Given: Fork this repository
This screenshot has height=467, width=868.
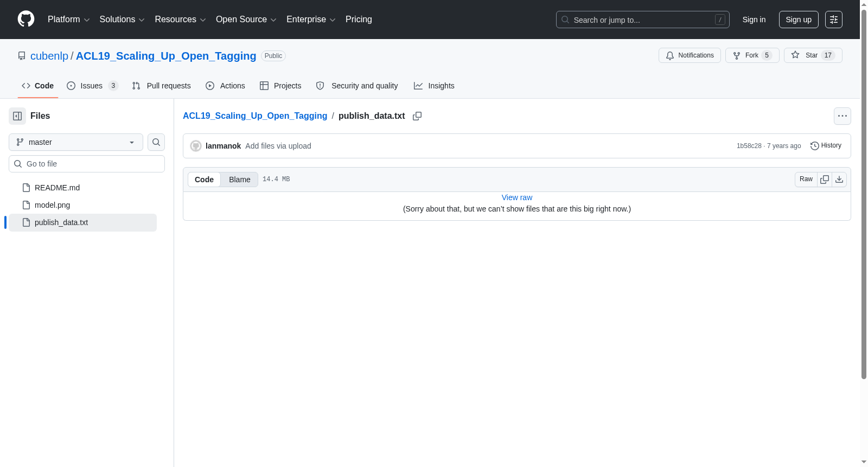Looking at the screenshot, I should (752, 55).
